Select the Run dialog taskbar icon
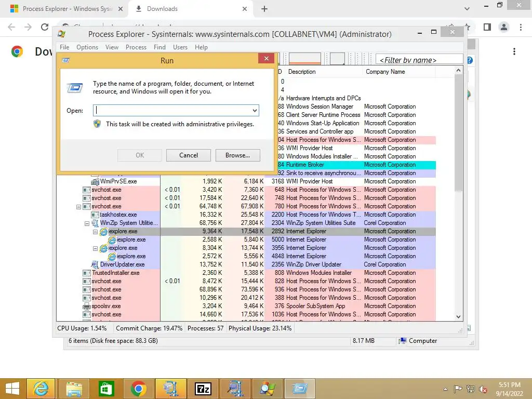The image size is (532, 399). 300,389
